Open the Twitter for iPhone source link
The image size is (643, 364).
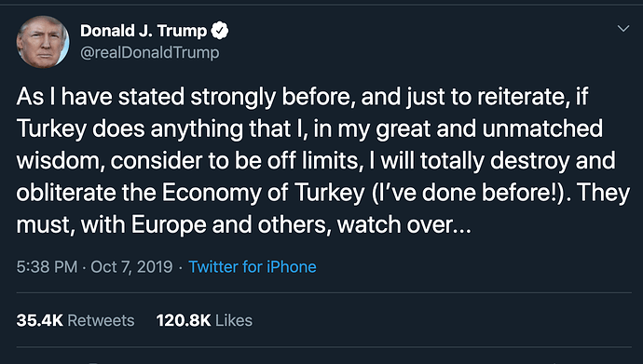click(x=253, y=267)
